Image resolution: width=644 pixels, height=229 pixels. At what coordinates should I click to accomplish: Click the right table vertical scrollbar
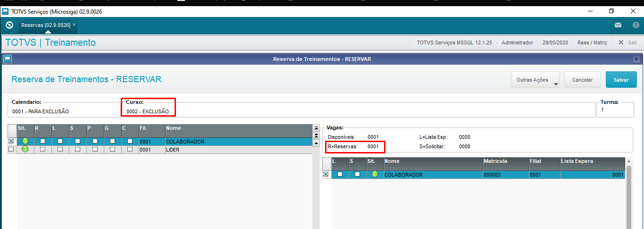point(628,194)
